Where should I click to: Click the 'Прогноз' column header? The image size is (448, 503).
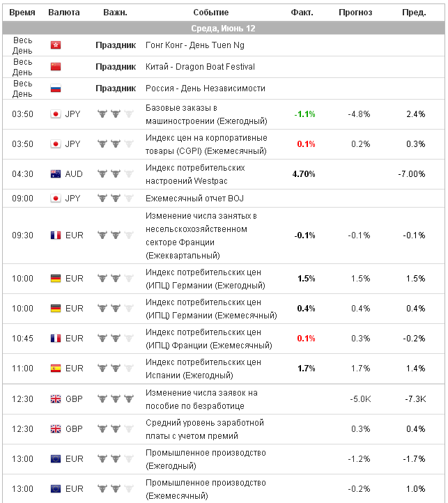(355, 13)
